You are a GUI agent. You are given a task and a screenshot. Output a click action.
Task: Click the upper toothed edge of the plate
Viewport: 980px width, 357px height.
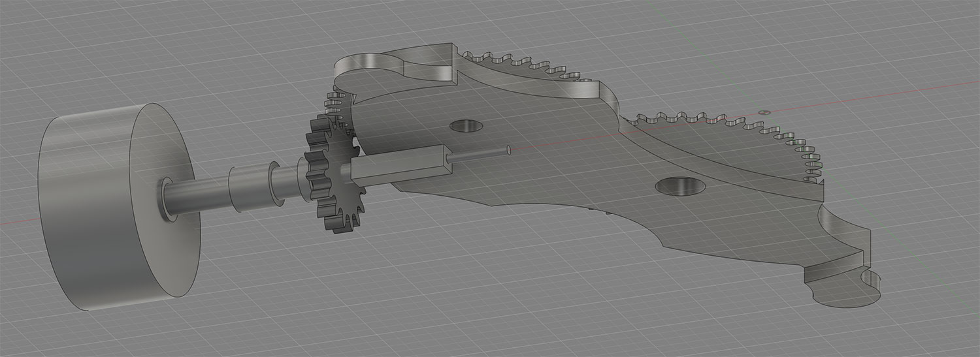pyautogui.click(x=523, y=64)
